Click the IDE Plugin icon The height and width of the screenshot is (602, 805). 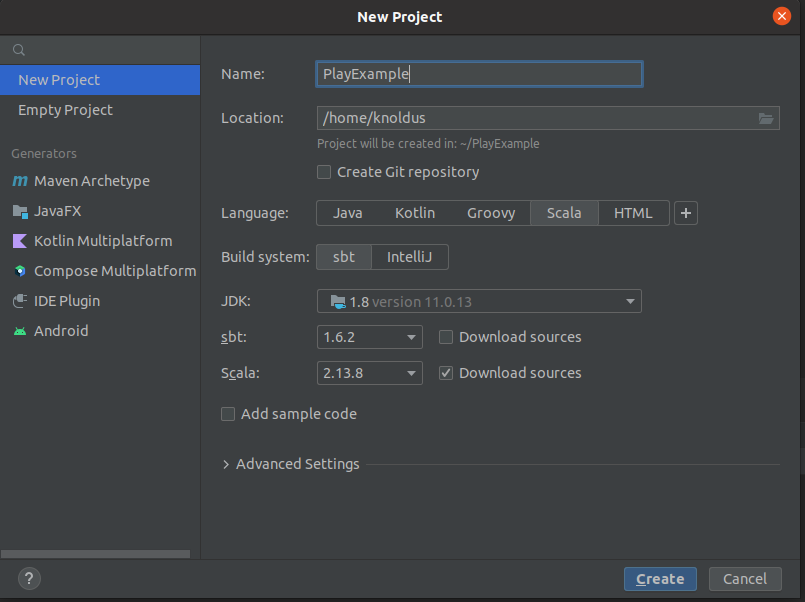pos(20,301)
